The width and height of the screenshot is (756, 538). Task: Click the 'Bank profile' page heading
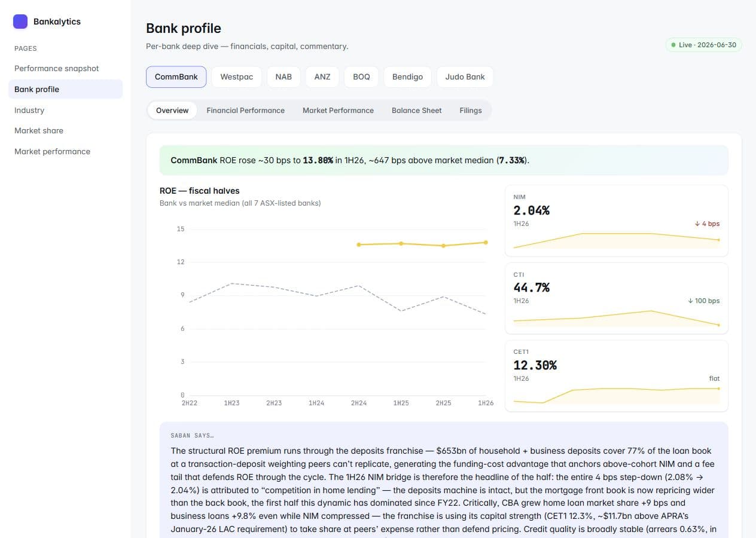184,28
